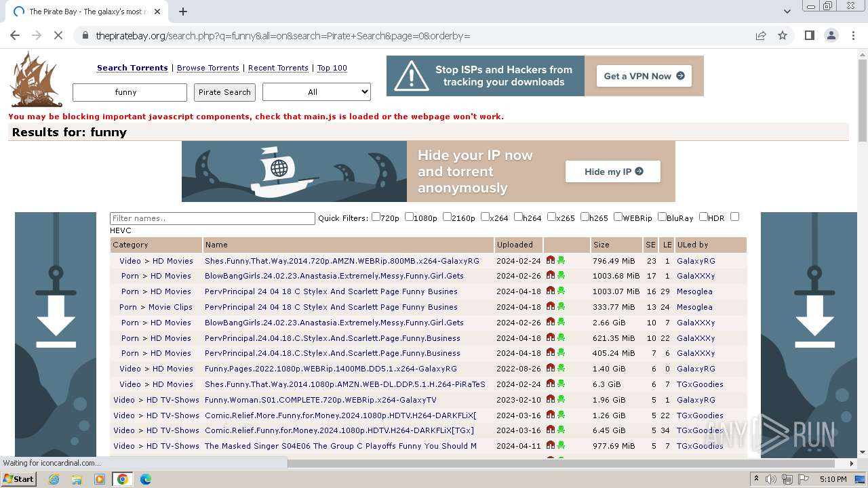868x488 pixels.
Task: Click magnet icon for Funny.Woman.S01.COMPLETE row
Action: (551, 399)
